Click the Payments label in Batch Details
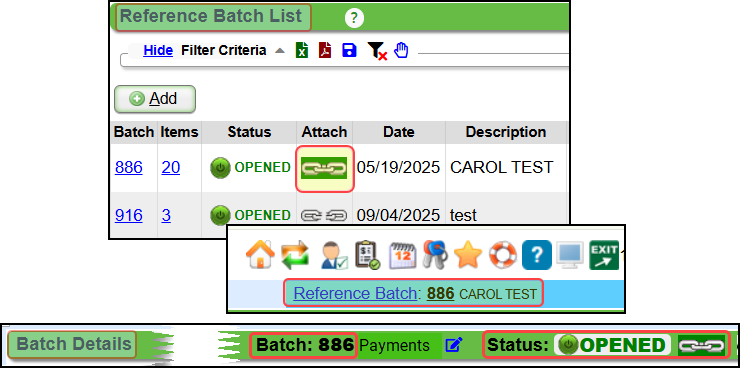The height and width of the screenshot is (368, 740). tap(395, 346)
